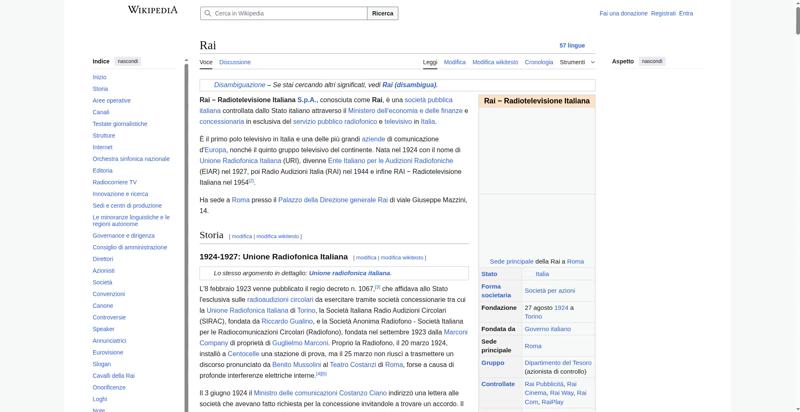Open the Modifica wikitesto tab
This screenshot has width=800, height=412.
coord(495,62)
